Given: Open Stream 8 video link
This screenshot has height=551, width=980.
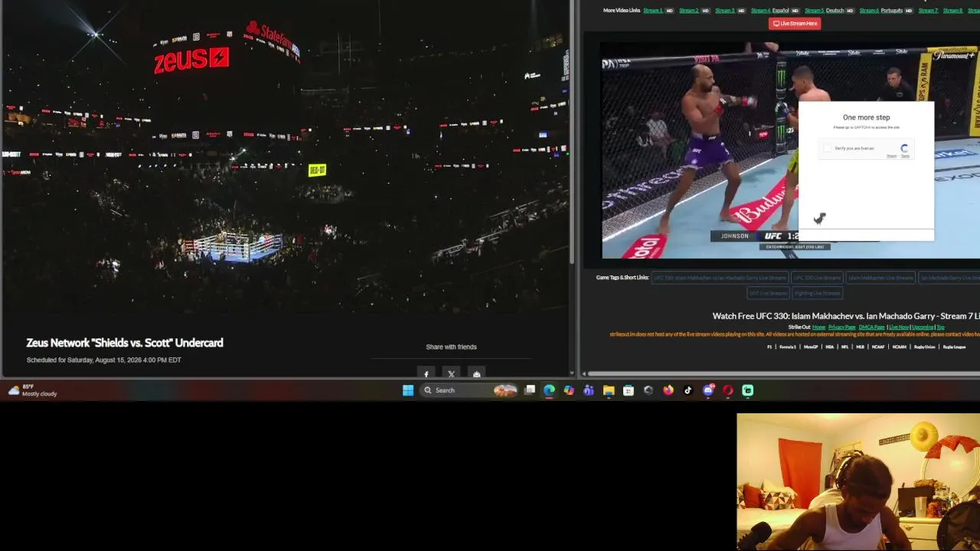Looking at the screenshot, I should pos(952,11).
